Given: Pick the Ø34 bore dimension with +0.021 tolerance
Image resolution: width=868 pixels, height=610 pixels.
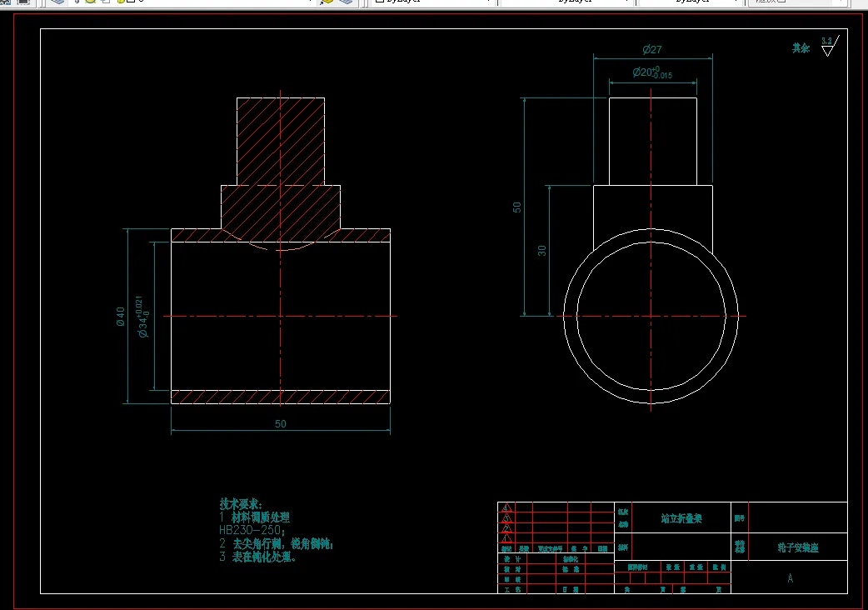Looking at the screenshot, I should (142, 317).
